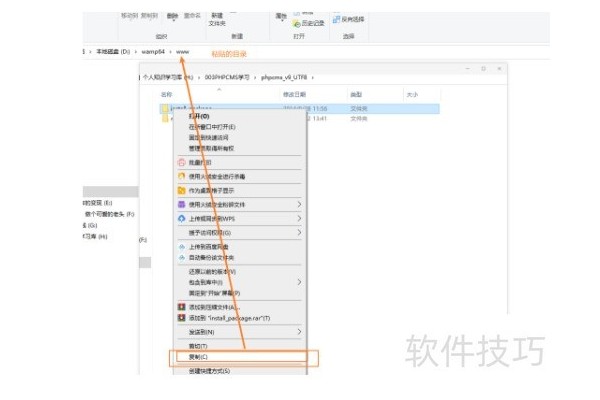The image size is (600, 400).
Task: Click 复制到 in the ribbon
Action: coord(149,16)
